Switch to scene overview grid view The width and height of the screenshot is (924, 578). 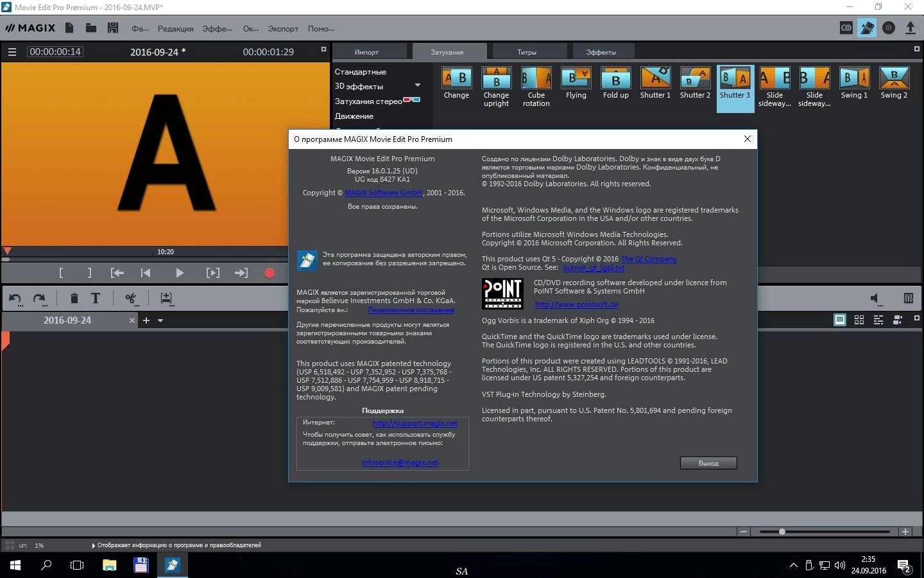coord(859,320)
